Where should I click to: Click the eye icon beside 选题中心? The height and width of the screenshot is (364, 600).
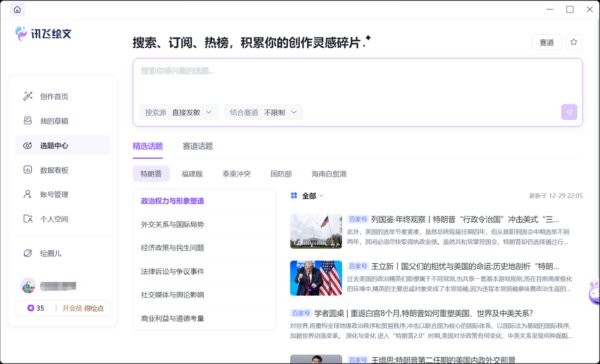28,145
